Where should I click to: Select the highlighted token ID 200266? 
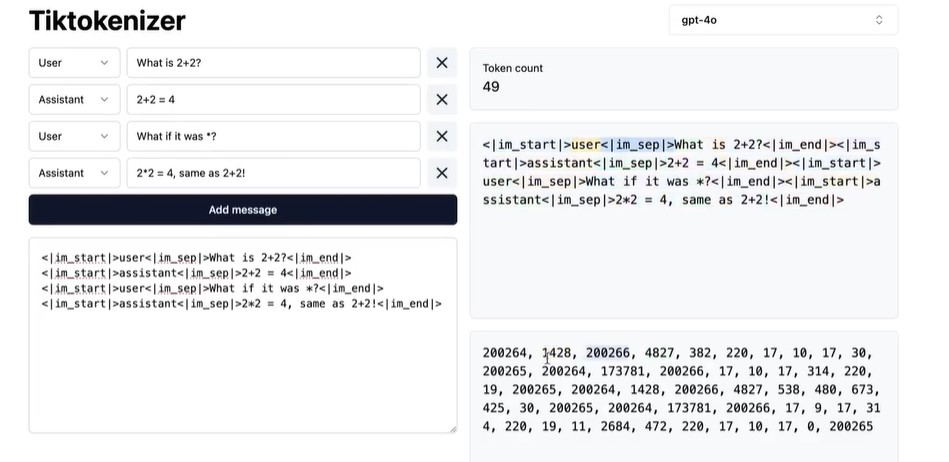coord(608,353)
